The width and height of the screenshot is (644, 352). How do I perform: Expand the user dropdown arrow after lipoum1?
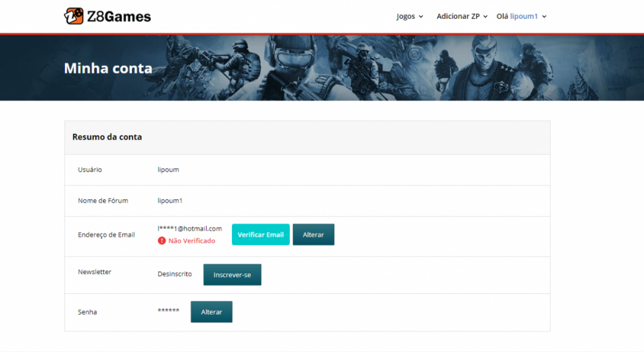pos(544,17)
